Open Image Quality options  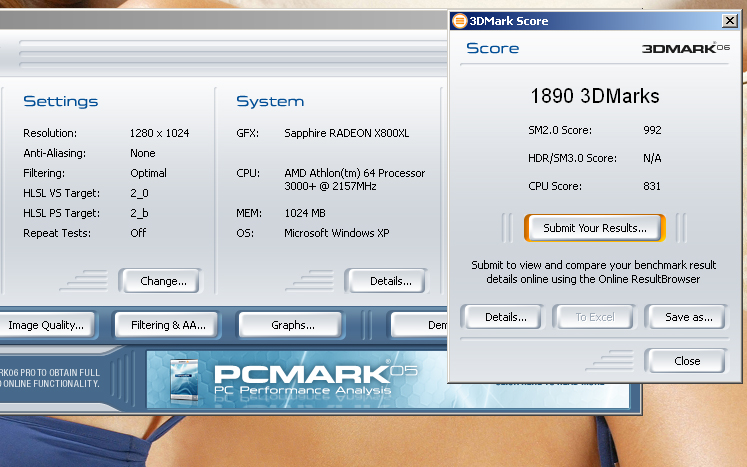46,325
